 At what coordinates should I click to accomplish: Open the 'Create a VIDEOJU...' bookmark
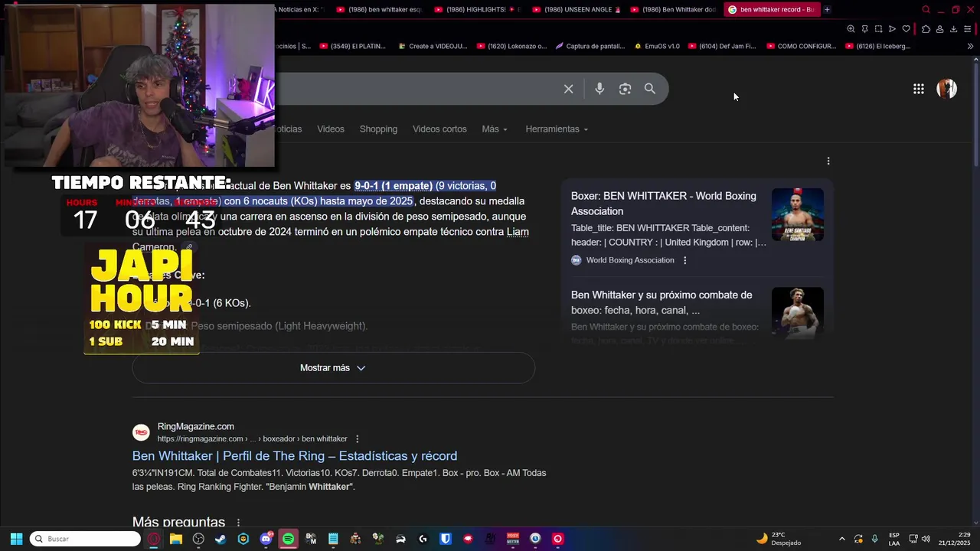pyautogui.click(x=433, y=46)
